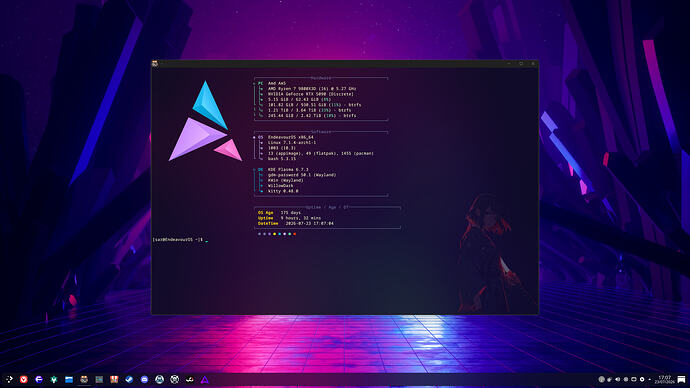The image size is (690, 388).
Task: Open the blue-white round icon after Discord
Action: click(x=159, y=379)
